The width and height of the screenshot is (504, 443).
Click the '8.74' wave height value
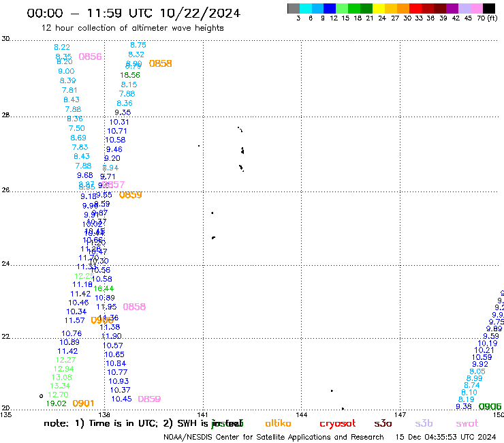pyautogui.click(x=472, y=386)
